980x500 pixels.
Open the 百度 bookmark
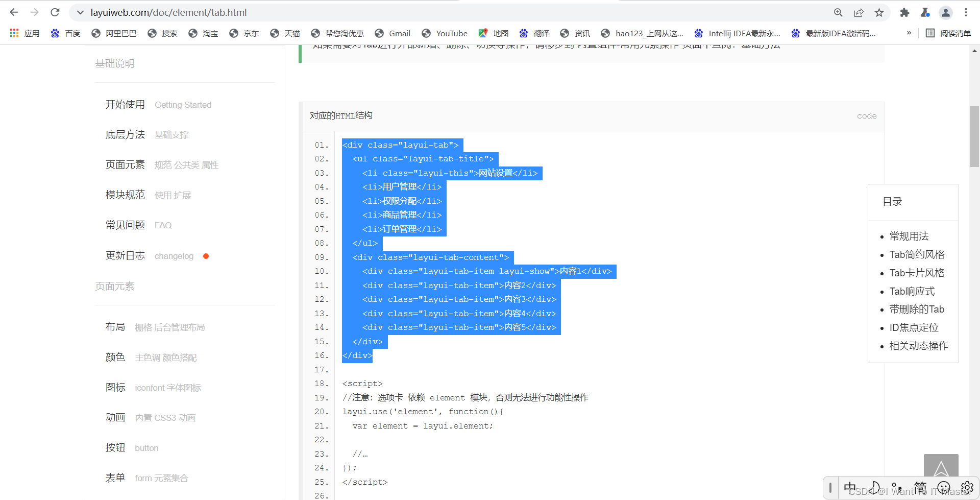coord(65,33)
